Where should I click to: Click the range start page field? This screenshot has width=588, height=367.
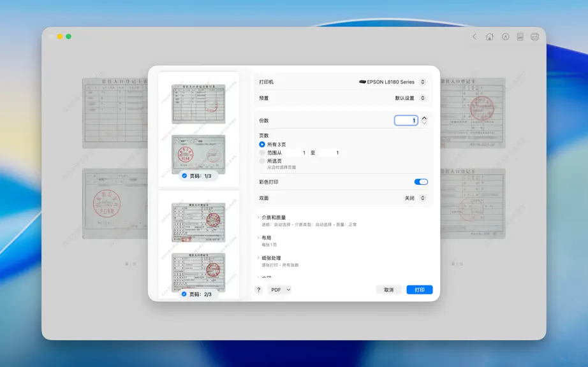[297, 153]
